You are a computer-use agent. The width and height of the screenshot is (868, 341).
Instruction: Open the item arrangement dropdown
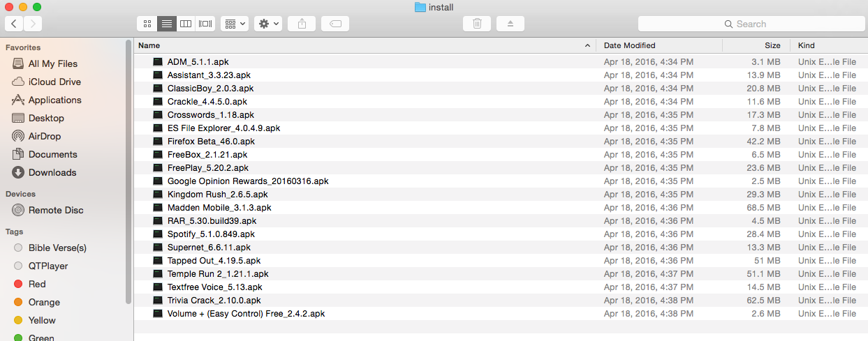click(235, 24)
